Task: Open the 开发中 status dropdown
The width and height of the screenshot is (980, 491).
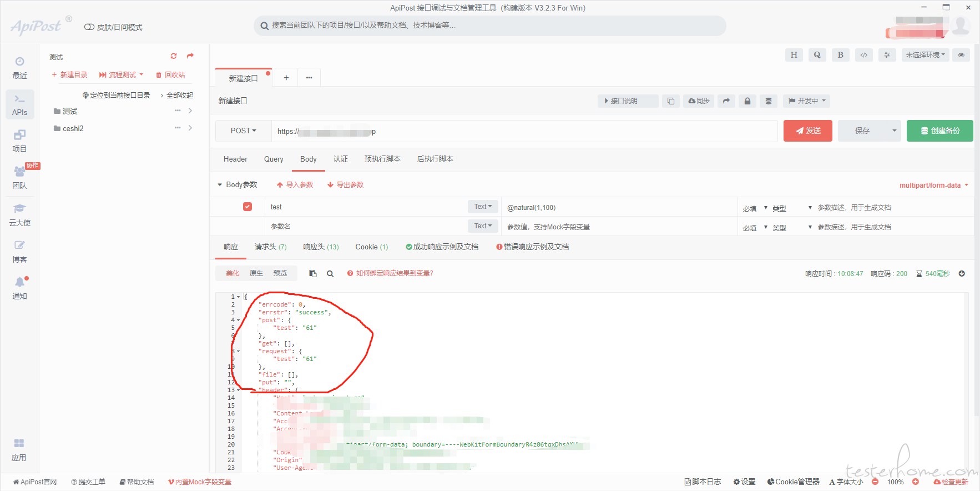Action: tap(807, 101)
